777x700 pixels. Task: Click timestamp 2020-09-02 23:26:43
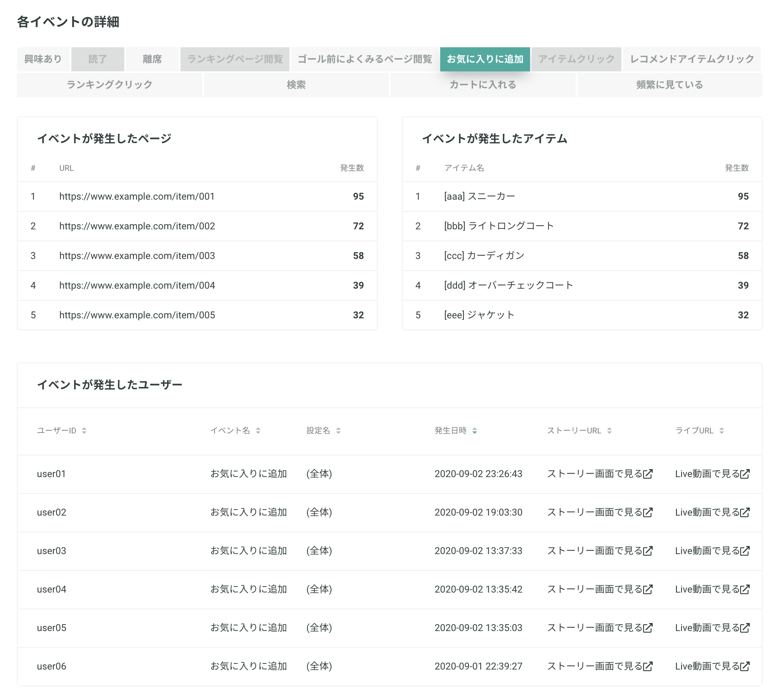pyautogui.click(x=478, y=474)
